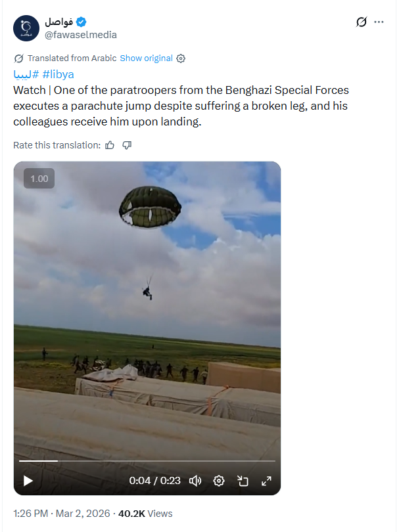Open the three-dot more options menu
The width and height of the screenshot is (401, 532).
[x=379, y=22]
